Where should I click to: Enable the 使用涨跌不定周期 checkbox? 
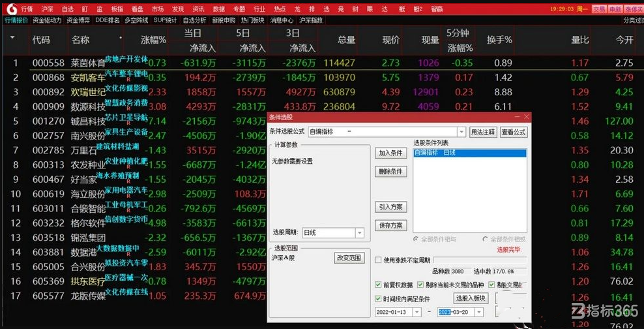tap(378, 260)
